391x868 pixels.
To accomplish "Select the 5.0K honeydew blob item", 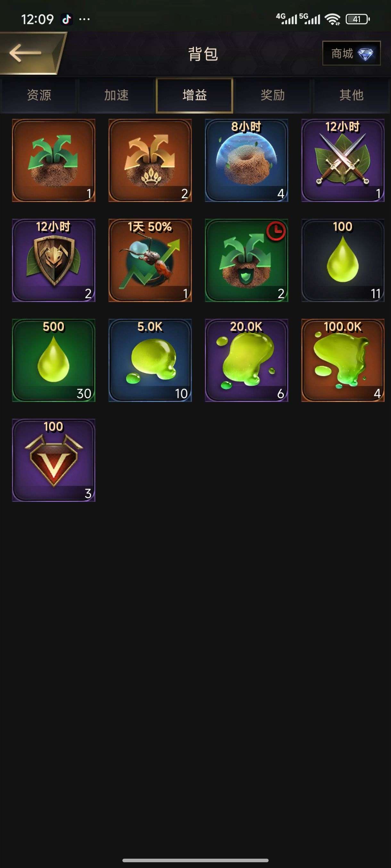I will tap(150, 360).
